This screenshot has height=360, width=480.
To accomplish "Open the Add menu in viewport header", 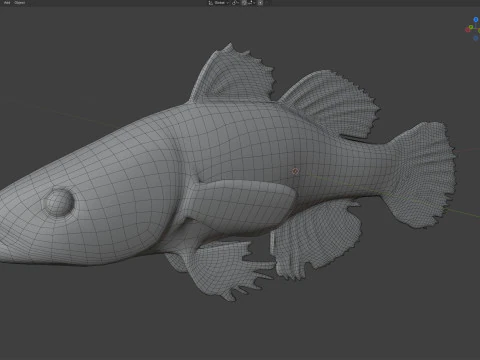I will click(7, 2).
